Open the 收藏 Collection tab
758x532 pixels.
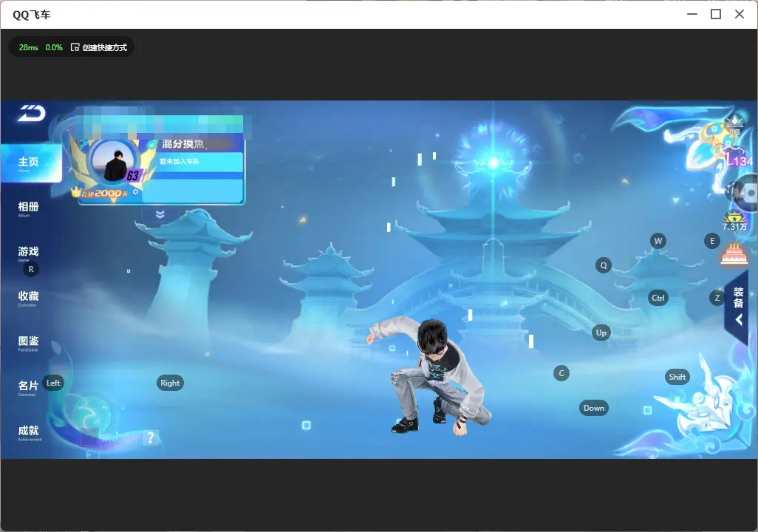tap(28, 299)
